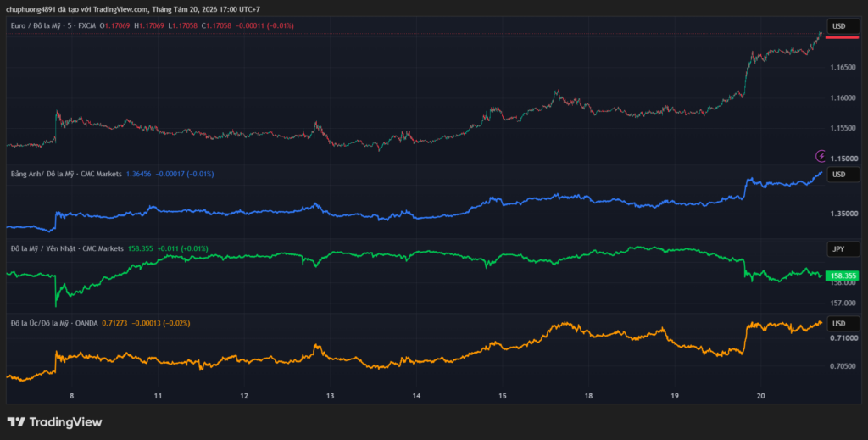Click date label 11 on time axis

[158, 396]
